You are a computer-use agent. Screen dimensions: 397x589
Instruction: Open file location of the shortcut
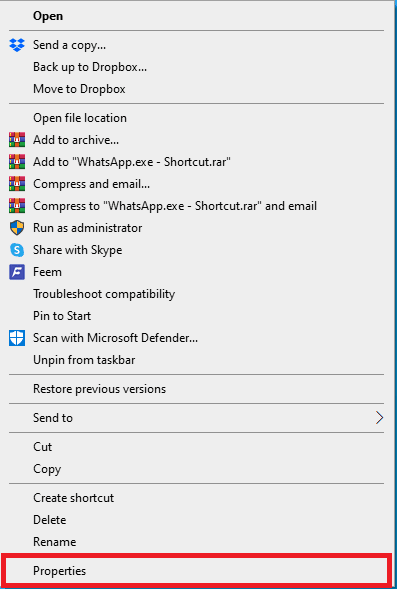click(x=196, y=118)
